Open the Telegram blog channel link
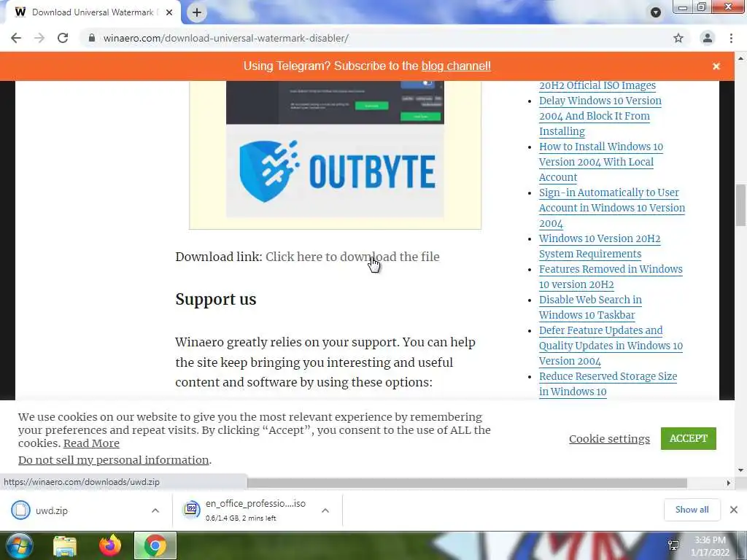 coord(456,66)
